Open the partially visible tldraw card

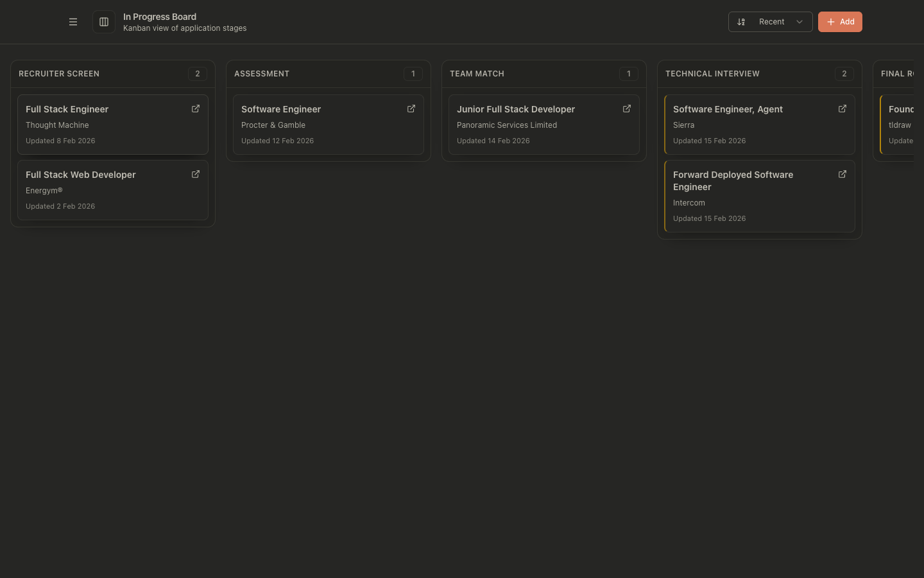coord(900,125)
